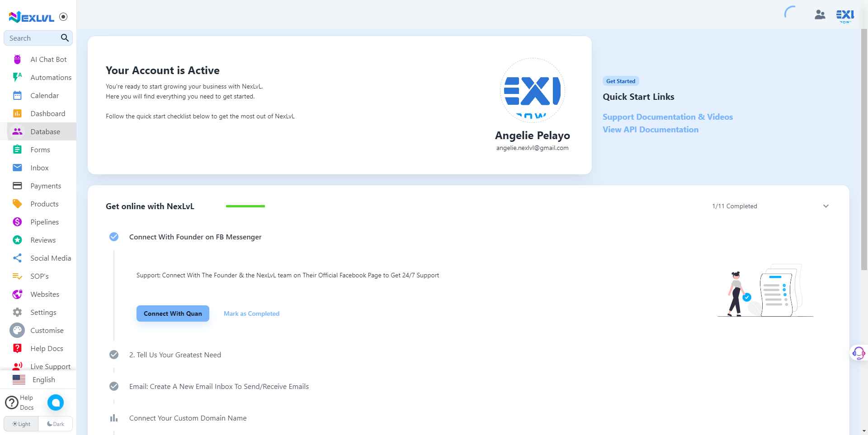Click the Websites globe icon

tap(17, 294)
